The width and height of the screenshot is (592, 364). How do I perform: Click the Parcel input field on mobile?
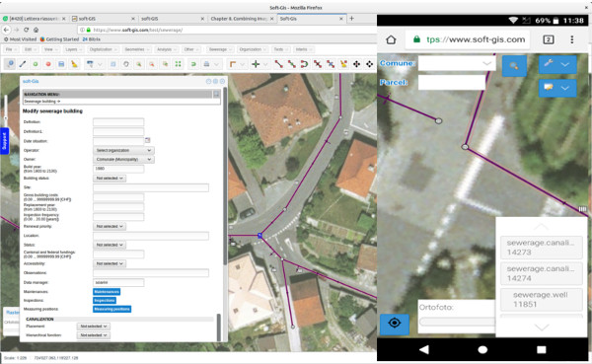coord(452,82)
